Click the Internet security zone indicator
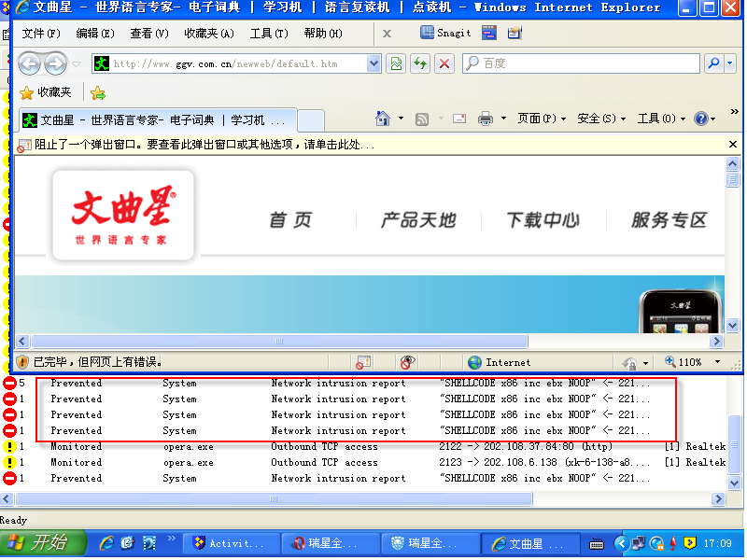Viewport: 747px width, 560px height. pos(500,362)
